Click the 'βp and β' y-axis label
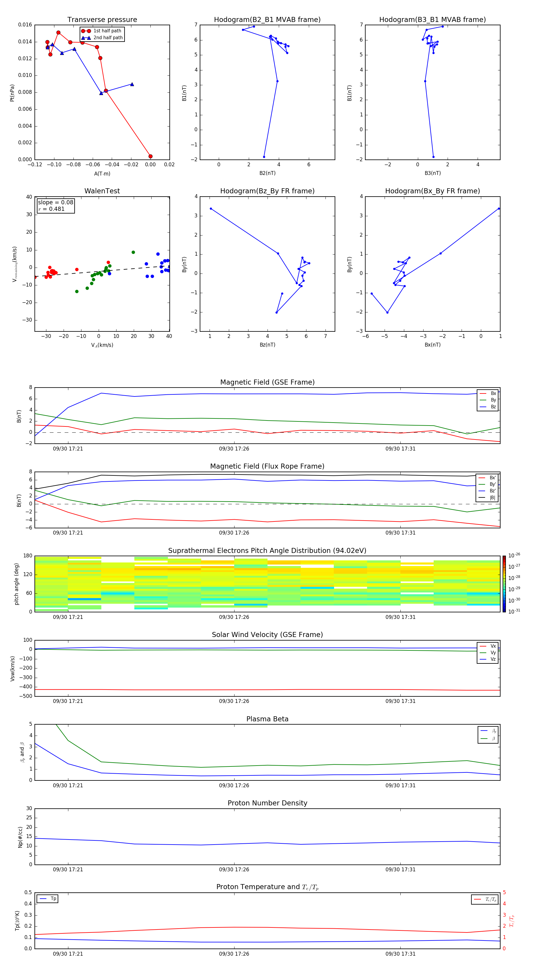 click(22, 752)
